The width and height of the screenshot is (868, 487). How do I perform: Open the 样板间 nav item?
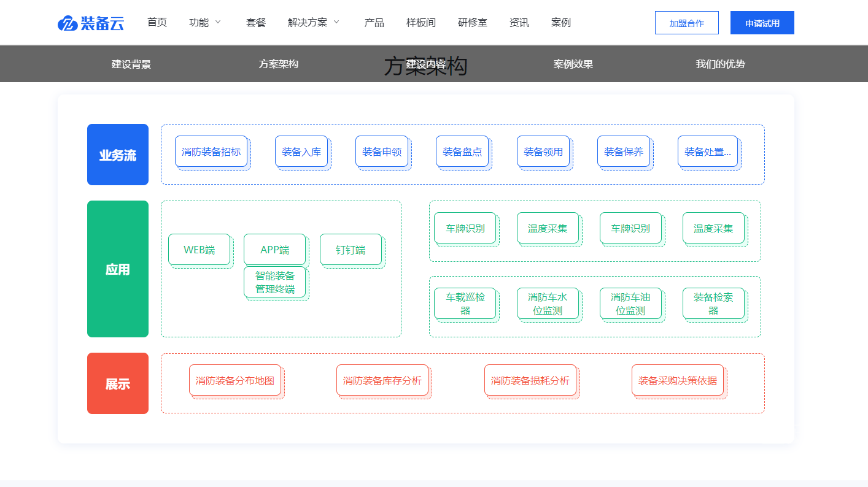click(x=421, y=23)
